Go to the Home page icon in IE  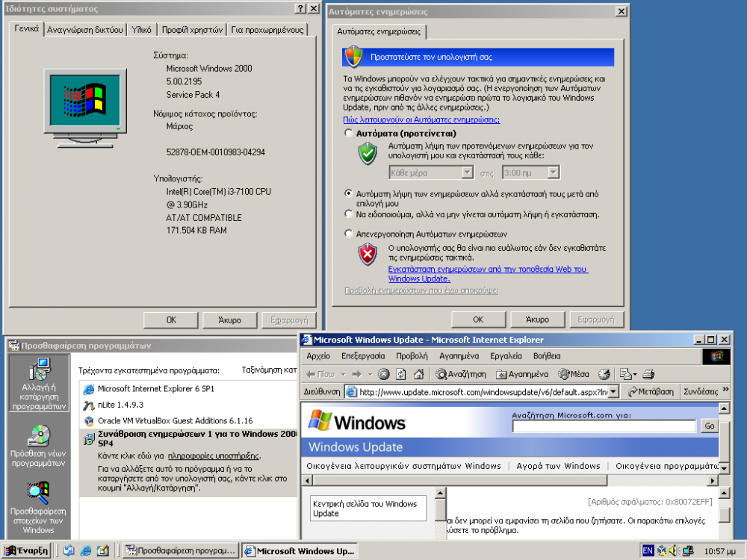pyautogui.click(x=418, y=374)
